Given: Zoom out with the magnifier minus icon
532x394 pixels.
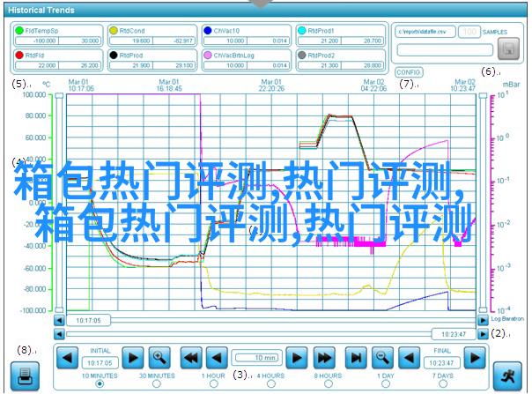Looking at the screenshot, I should pyautogui.click(x=382, y=358).
